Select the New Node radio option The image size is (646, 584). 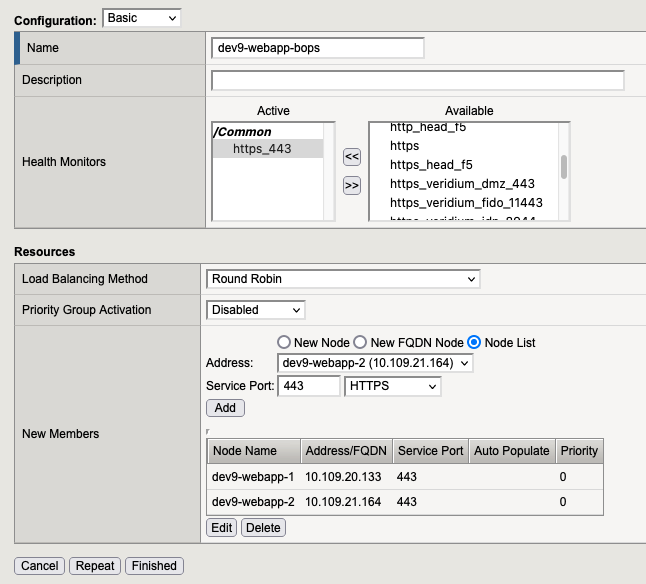(x=283, y=342)
